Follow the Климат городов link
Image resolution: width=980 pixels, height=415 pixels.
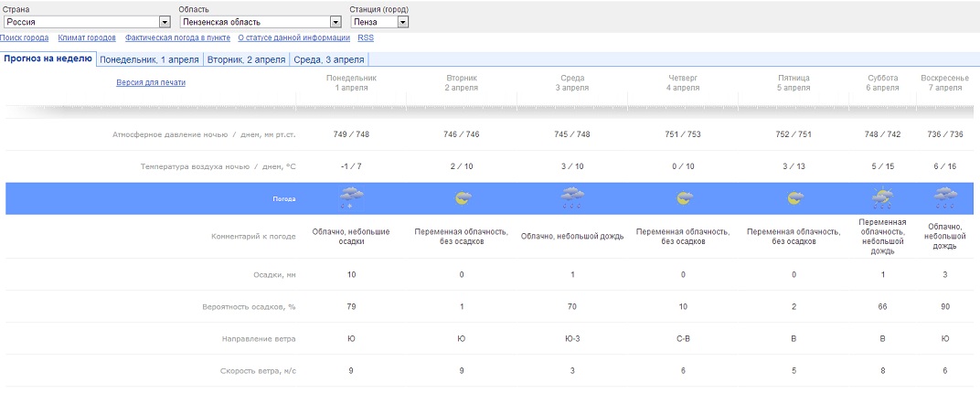(x=87, y=38)
